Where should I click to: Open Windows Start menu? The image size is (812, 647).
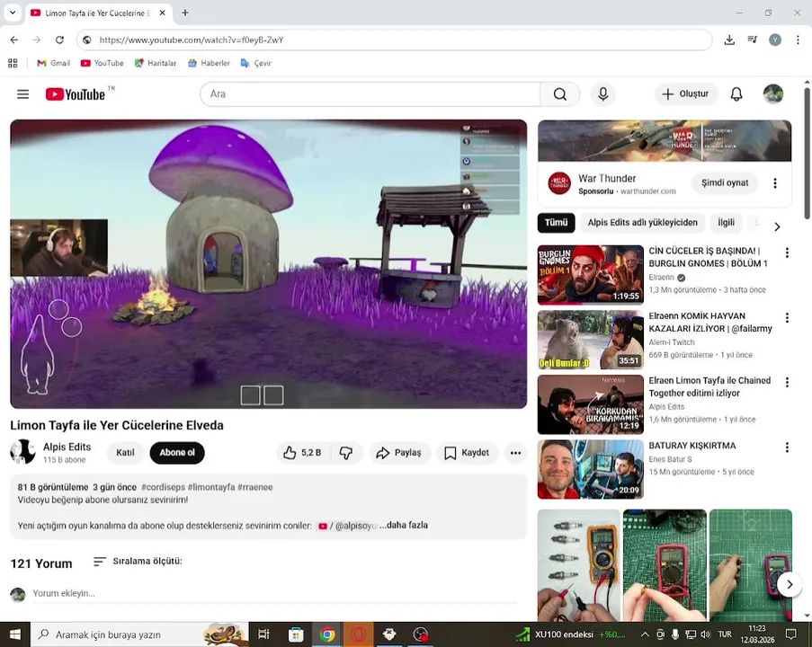click(15, 634)
